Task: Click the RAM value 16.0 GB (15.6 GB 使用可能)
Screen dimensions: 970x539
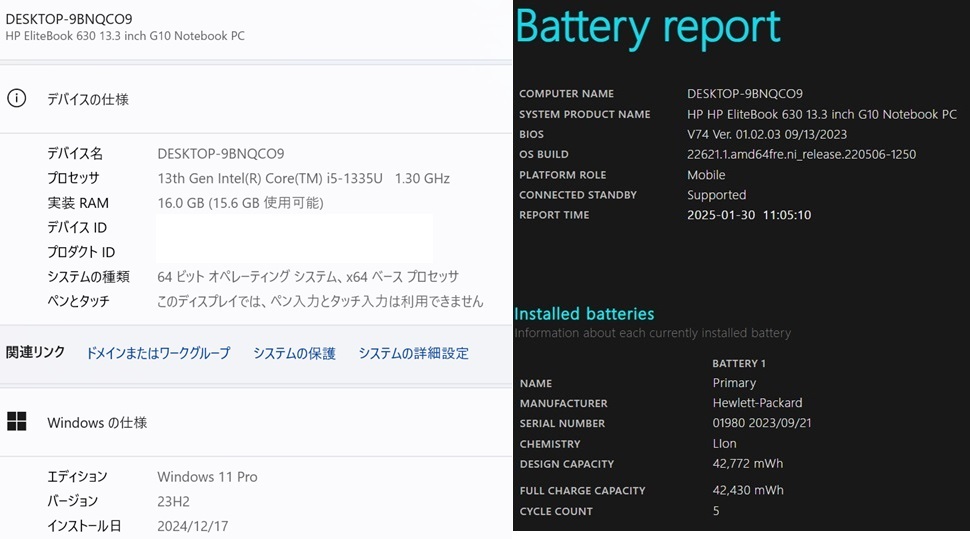Action: (240, 203)
